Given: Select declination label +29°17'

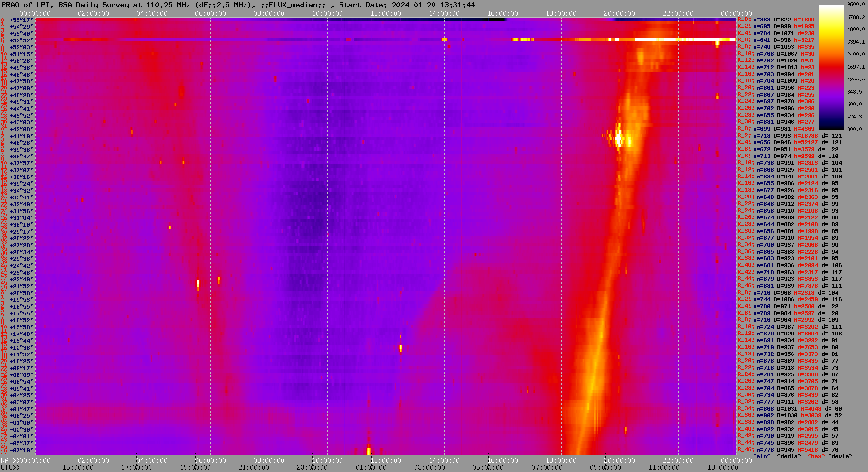Looking at the screenshot, I should pos(21,231).
